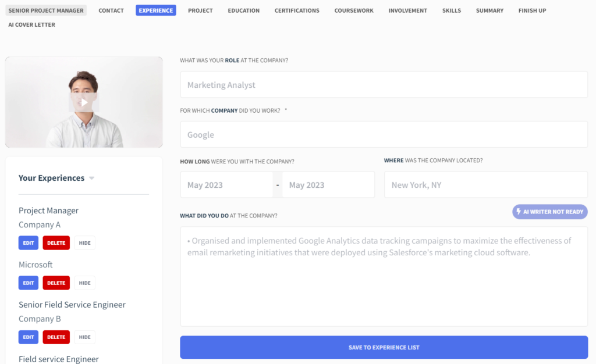The width and height of the screenshot is (596, 364).
Task: Go to the Involvement tab
Action: tap(408, 10)
